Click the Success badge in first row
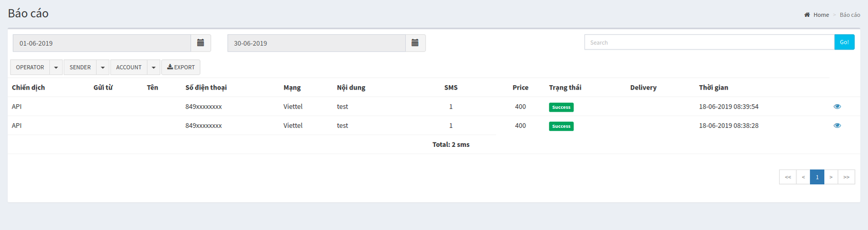This screenshot has width=868, height=230. tap(561, 107)
